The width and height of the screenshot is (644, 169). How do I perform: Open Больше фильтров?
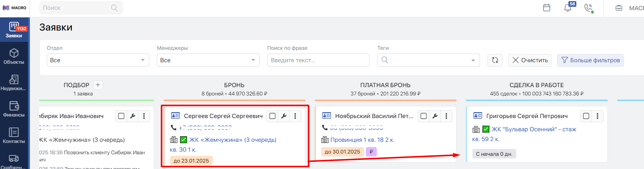pyautogui.click(x=590, y=60)
